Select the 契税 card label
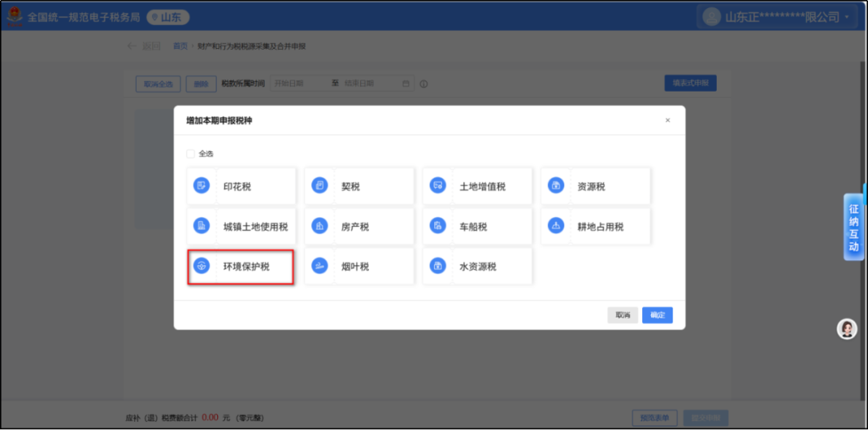The image size is (868, 430). click(x=350, y=186)
